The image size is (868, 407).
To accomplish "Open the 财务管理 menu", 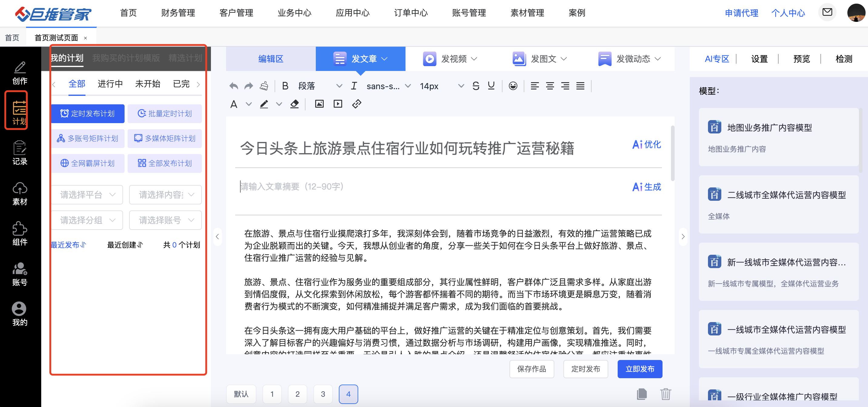I will tap(178, 13).
